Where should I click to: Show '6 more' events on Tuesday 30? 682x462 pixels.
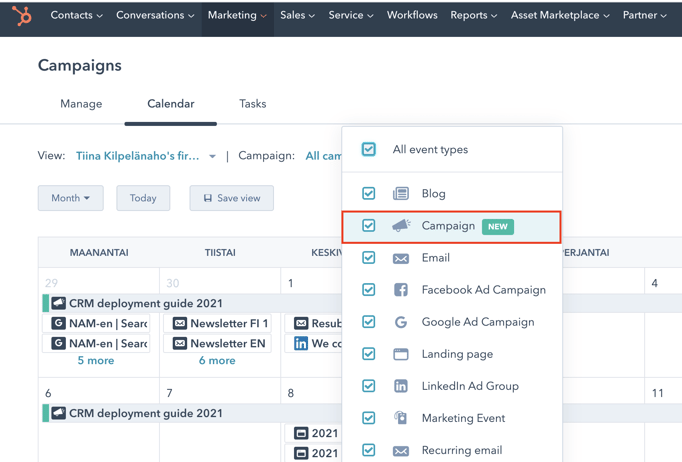click(x=217, y=361)
